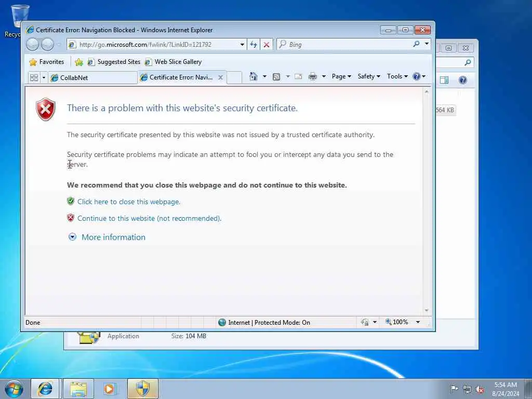The height and width of the screenshot is (399, 532).
Task: Click the Windows Start orb
Action: point(14,389)
